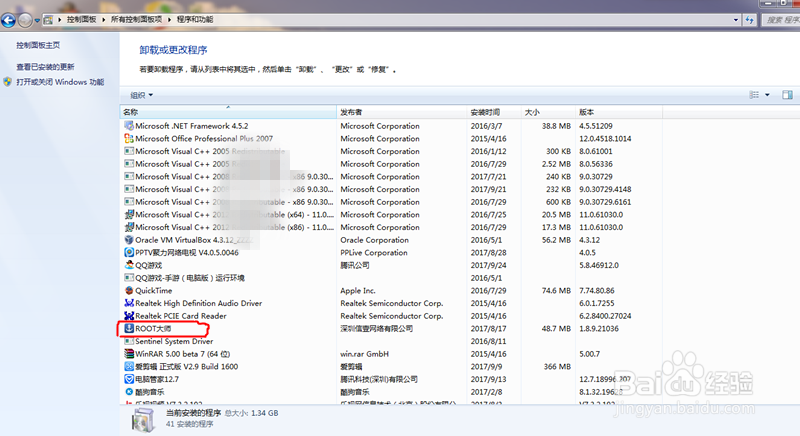Click publisher PPLive Corporation cell
This screenshot has height=436, width=800.
click(374, 252)
